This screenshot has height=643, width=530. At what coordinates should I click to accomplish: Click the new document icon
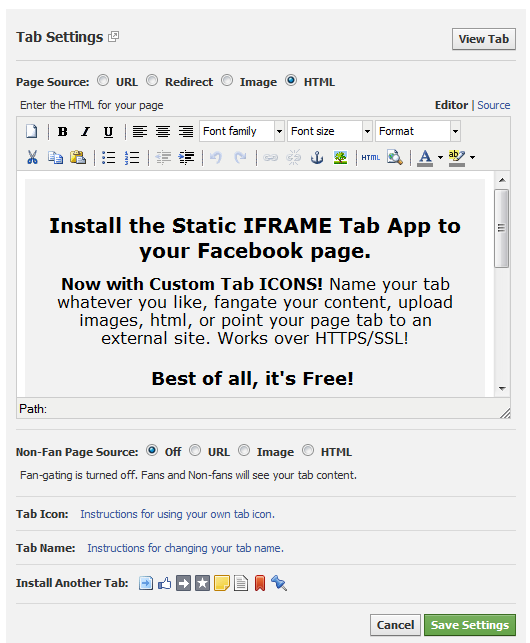click(x=32, y=132)
